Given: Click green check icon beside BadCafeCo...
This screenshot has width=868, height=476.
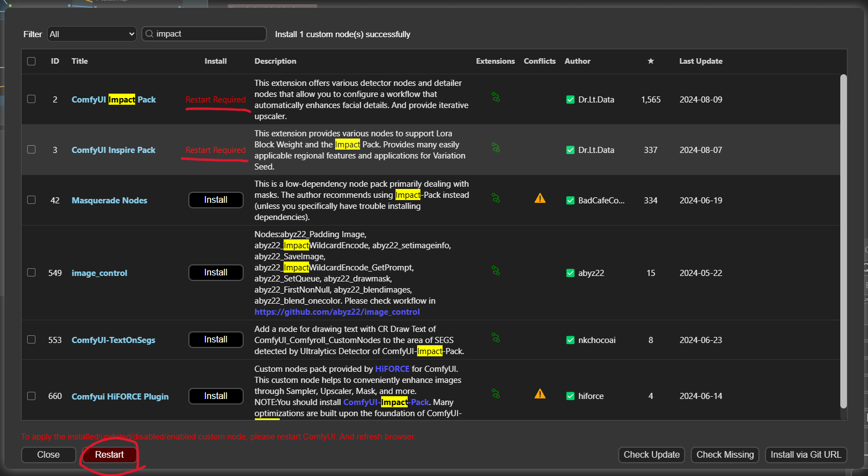Looking at the screenshot, I should coord(571,201).
